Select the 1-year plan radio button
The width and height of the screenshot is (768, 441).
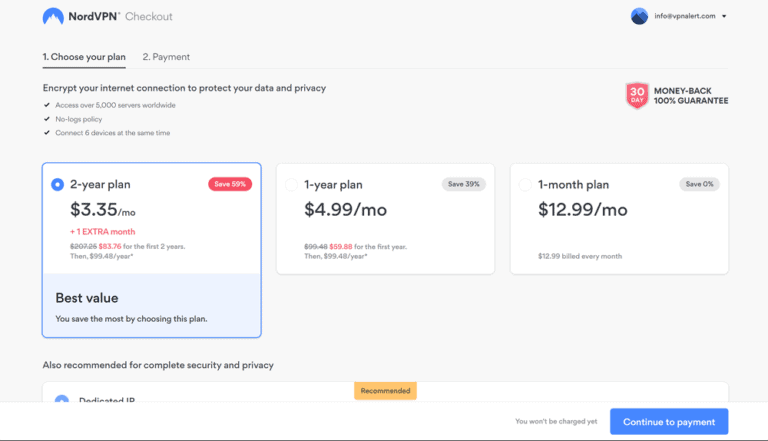pyautogui.click(x=291, y=185)
